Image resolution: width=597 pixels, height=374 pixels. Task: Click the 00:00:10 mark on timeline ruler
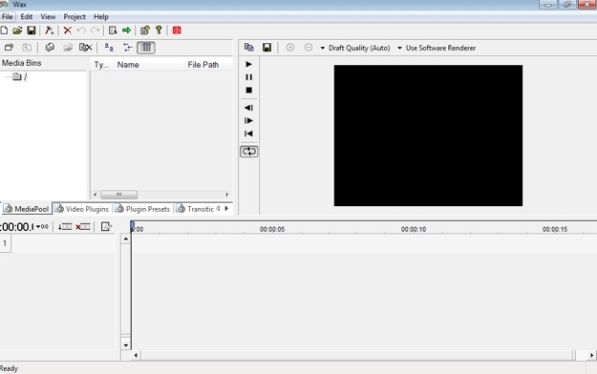pyautogui.click(x=413, y=229)
